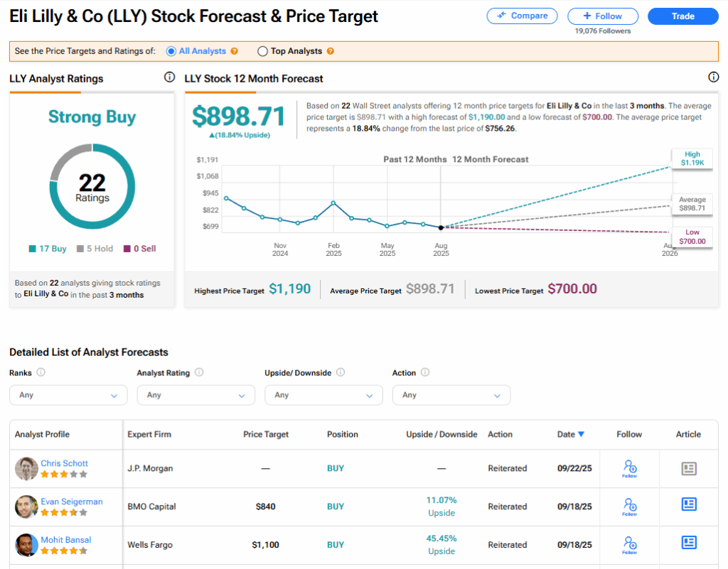
Task: Click the Upside / Downside column header
Action: click(441, 434)
